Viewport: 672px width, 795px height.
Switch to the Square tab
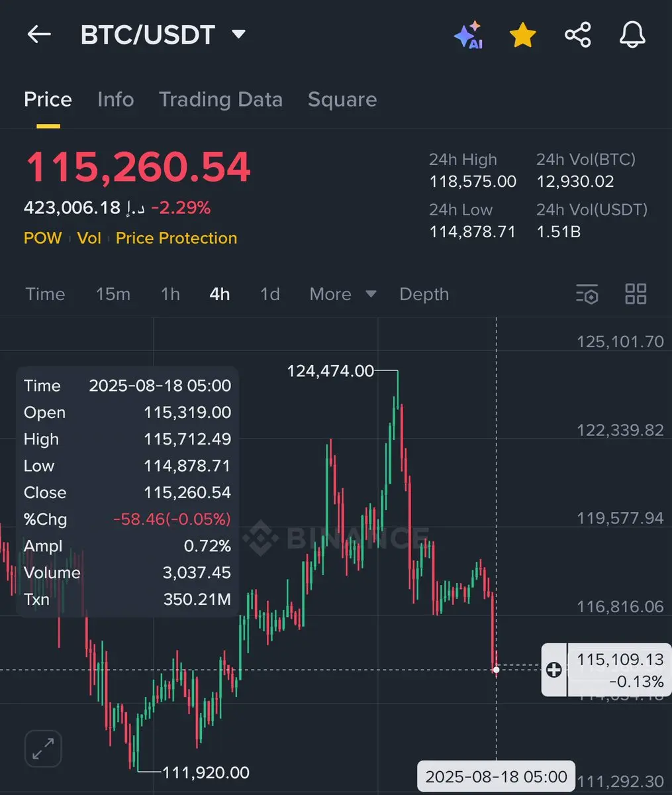click(x=342, y=99)
